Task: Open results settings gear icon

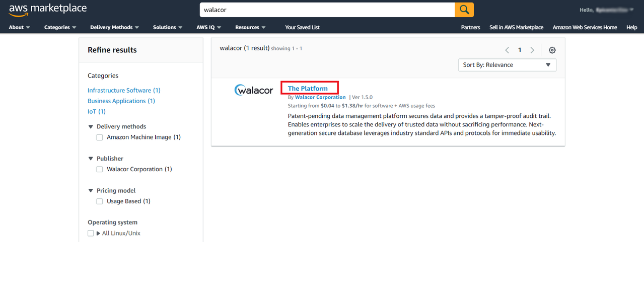Action: [552, 50]
